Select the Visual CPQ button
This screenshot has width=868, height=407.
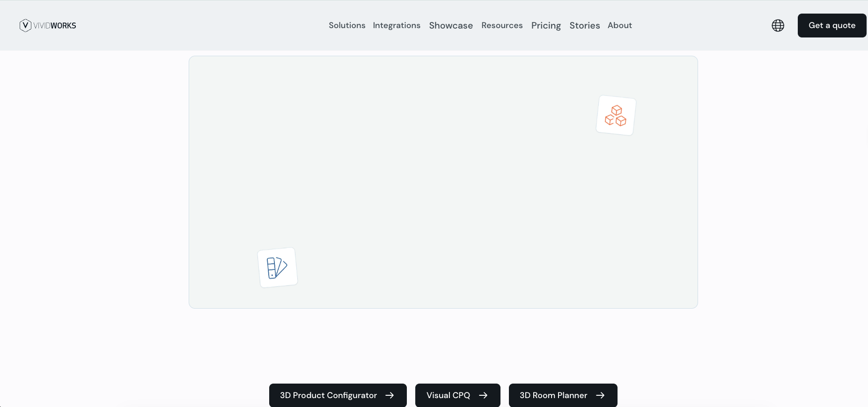[x=458, y=395]
